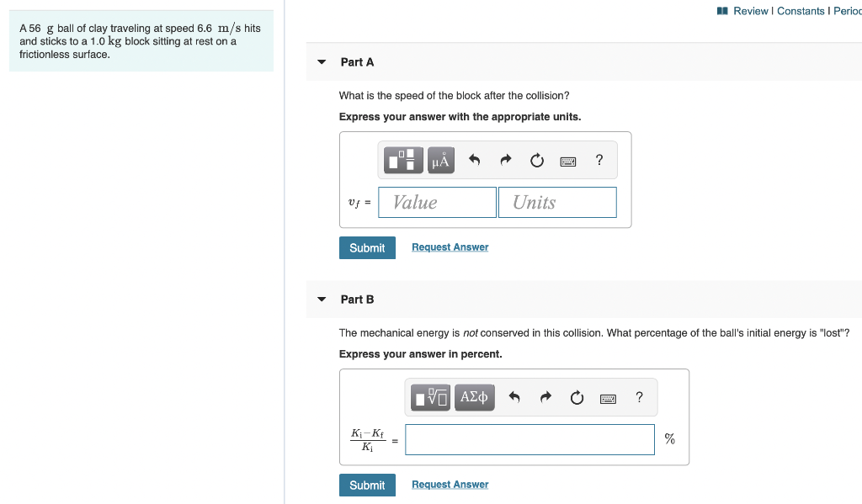
Task: Reset the Part A answer with circular arrow icon
Action: tap(536, 160)
